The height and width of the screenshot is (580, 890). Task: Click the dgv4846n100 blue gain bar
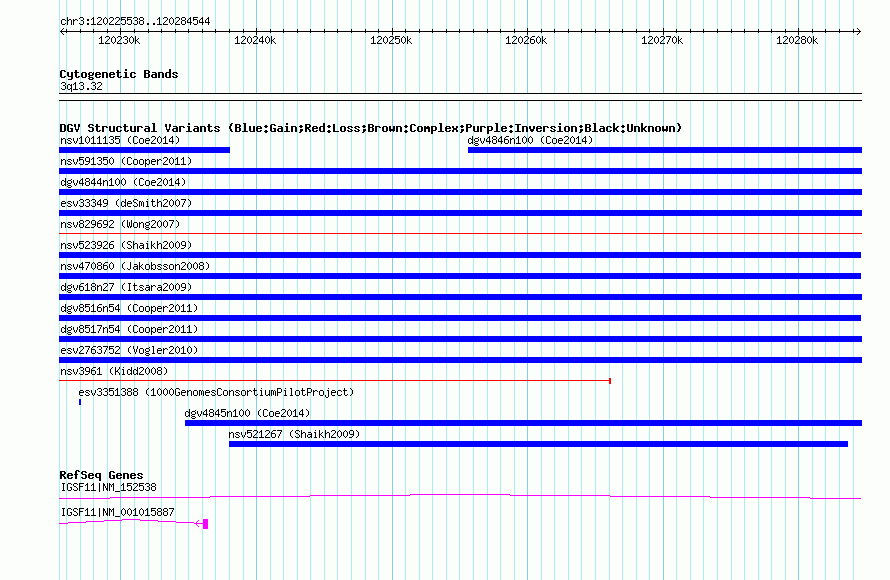click(665, 150)
